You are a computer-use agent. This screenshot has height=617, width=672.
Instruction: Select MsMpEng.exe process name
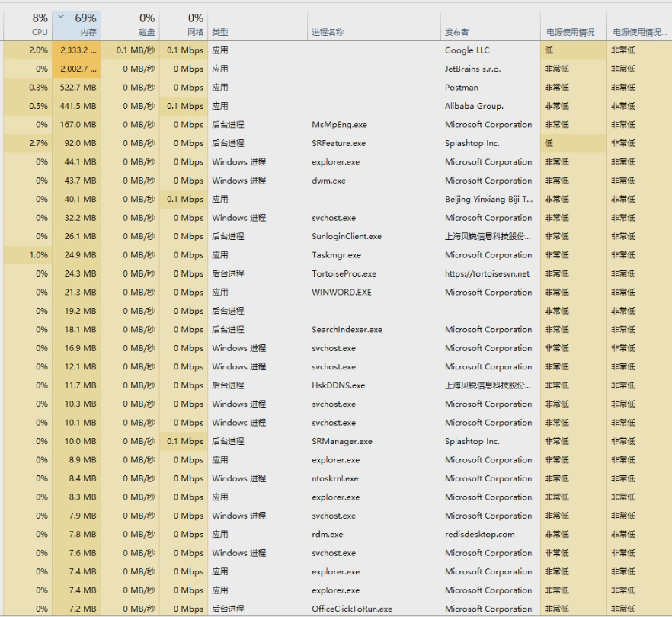[x=340, y=125]
